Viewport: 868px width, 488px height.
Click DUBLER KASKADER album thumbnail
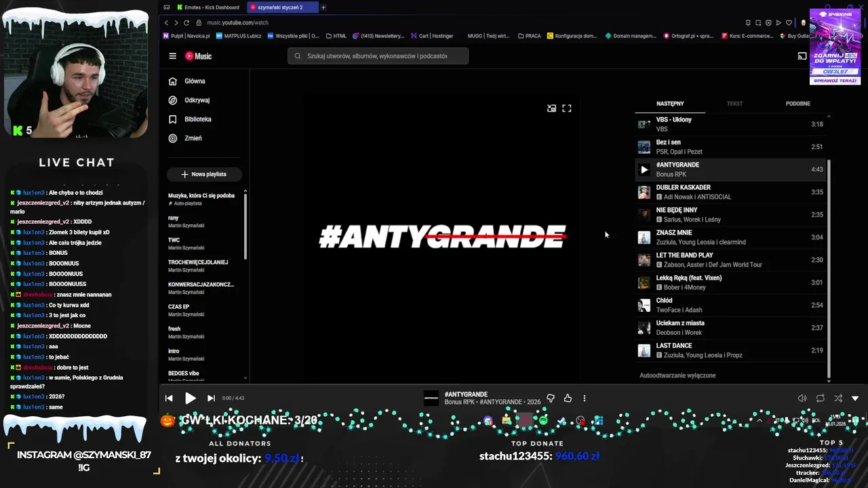[x=644, y=192]
